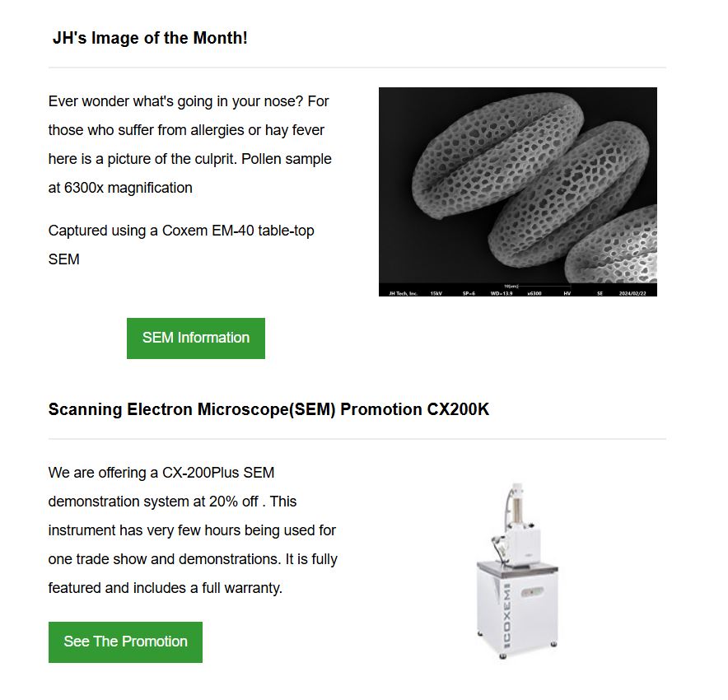Click the '6300x magnification' text
Viewport: 728px width, 700px height.
coord(128,188)
